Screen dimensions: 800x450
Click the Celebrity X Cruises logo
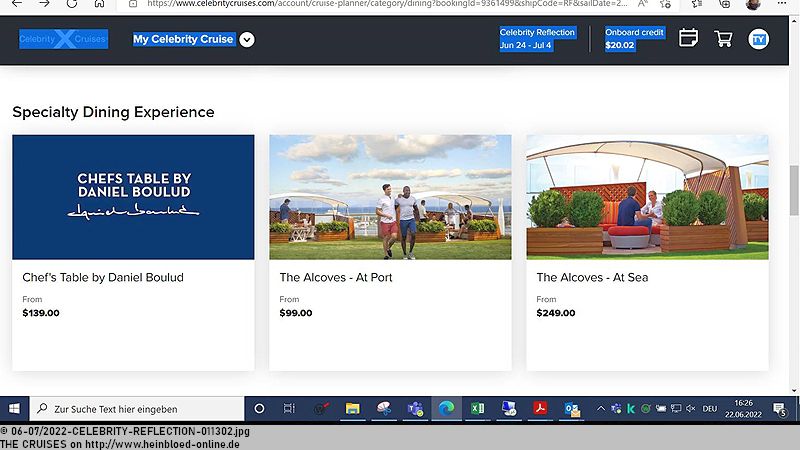click(x=64, y=39)
